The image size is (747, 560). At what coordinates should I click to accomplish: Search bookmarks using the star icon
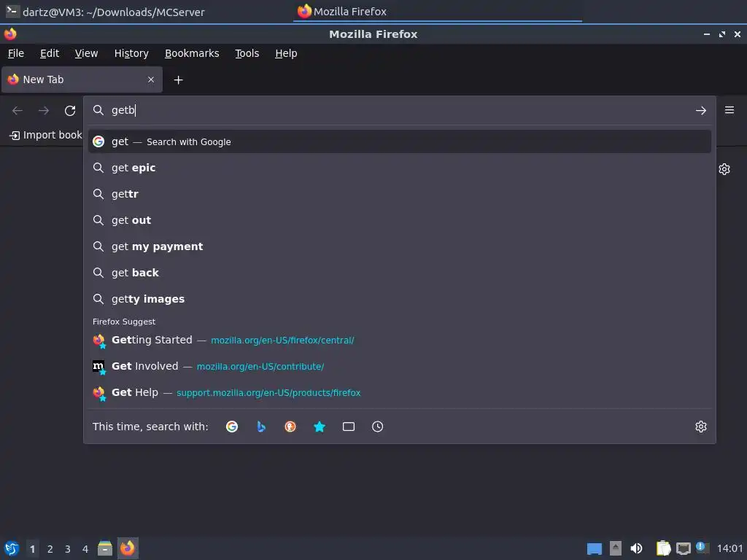point(320,426)
